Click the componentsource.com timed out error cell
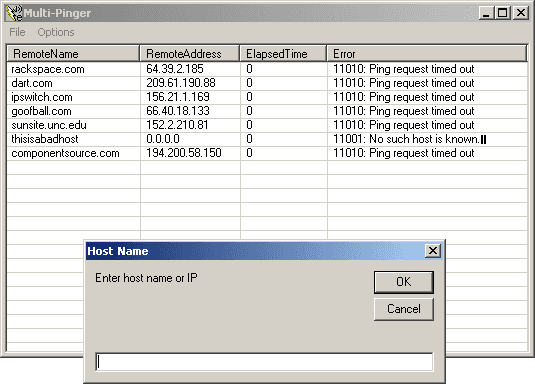535x384 pixels. click(x=404, y=153)
